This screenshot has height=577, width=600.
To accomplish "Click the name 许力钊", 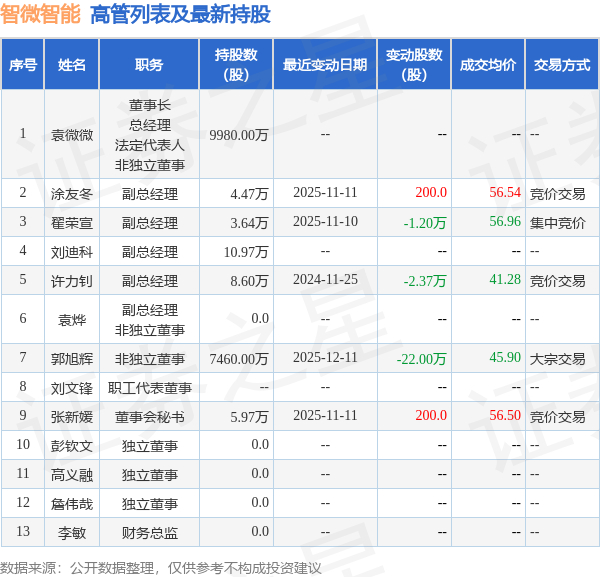I will 72,281.
